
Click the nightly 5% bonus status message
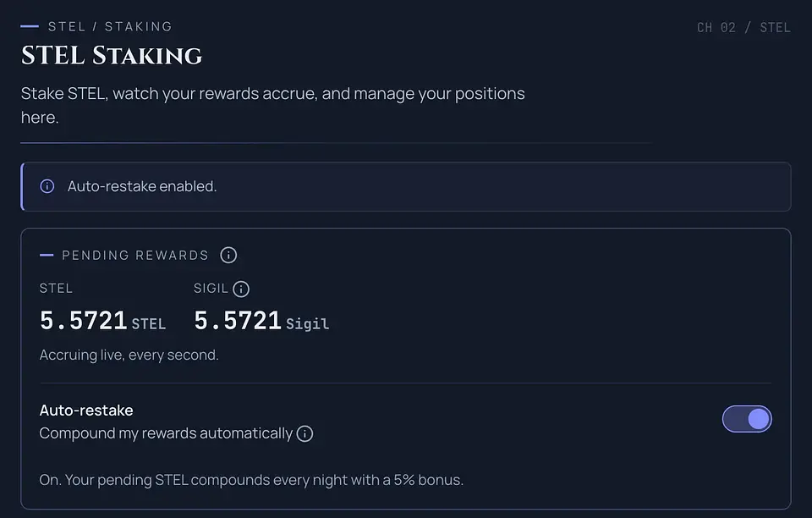click(251, 480)
